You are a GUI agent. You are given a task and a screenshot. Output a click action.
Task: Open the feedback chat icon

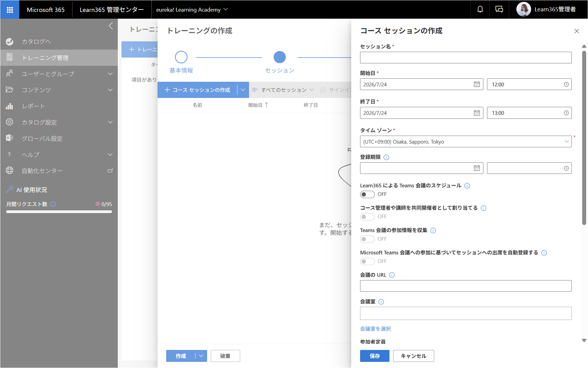click(499, 9)
